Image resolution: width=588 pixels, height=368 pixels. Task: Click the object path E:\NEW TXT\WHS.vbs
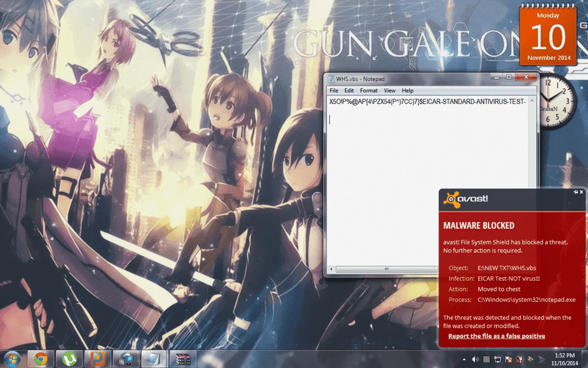(507, 268)
